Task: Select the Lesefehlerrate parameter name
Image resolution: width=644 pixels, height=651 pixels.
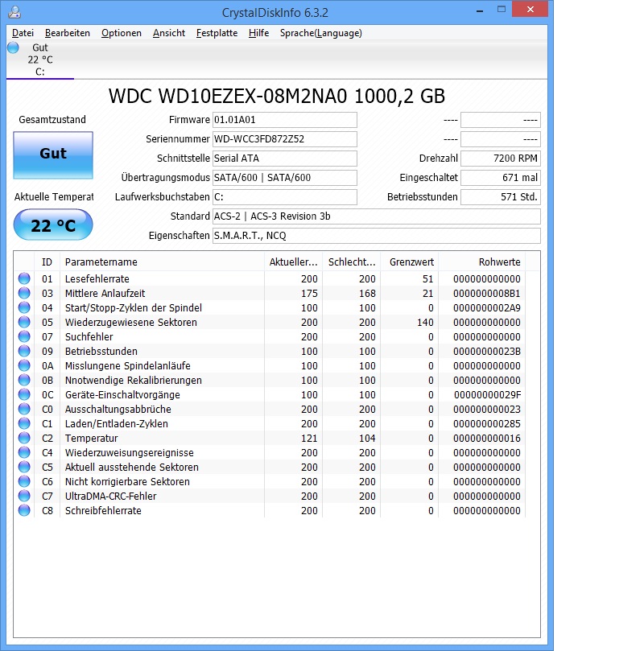Action: 97,279
